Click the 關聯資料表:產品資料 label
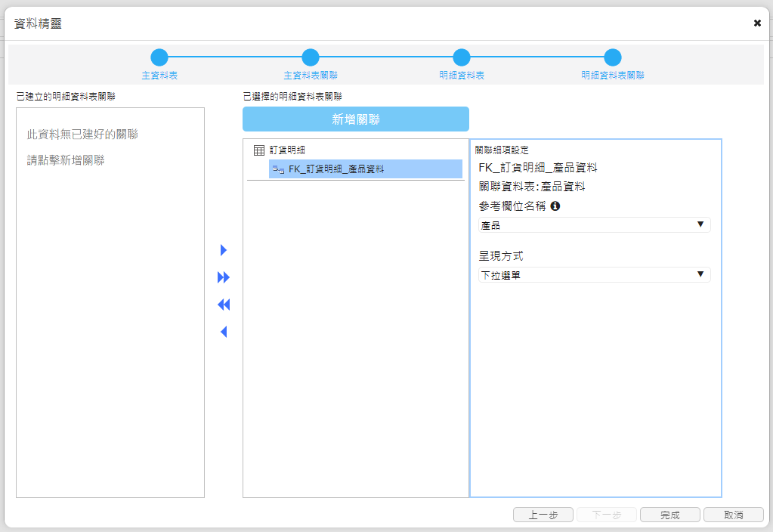This screenshot has width=773, height=532. click(x=532, y=187)
